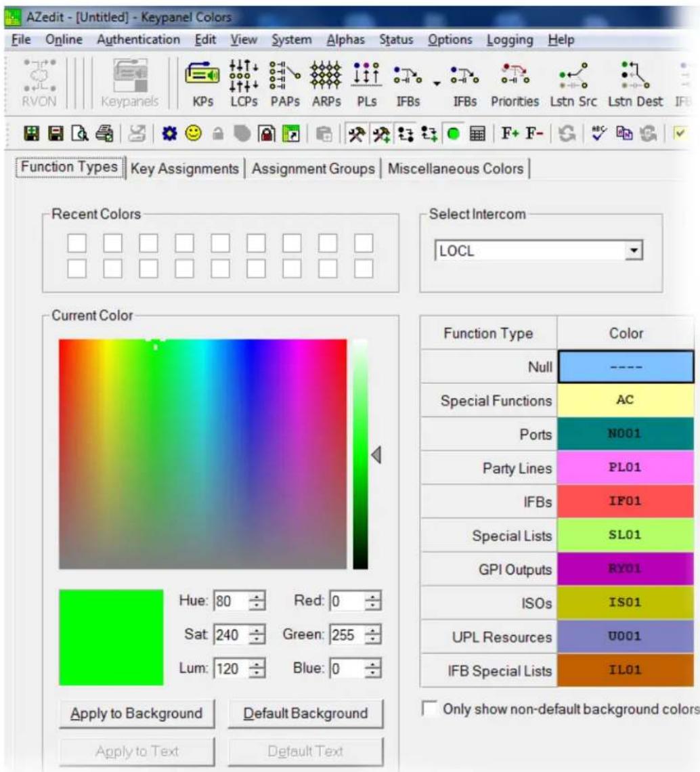
Task: Open the Select Intercom LOCL dropdown
Action: tap(634, 251)
